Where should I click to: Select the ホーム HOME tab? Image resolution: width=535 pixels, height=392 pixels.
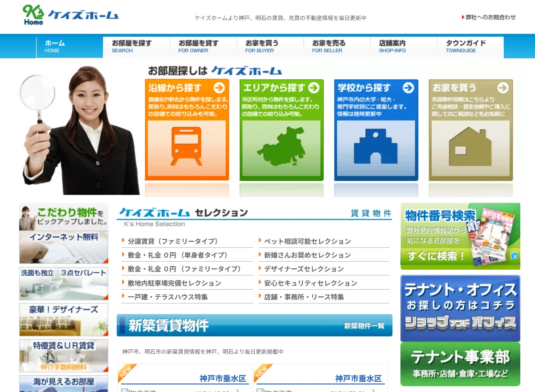pyautogui.click(x=69, y=46)
